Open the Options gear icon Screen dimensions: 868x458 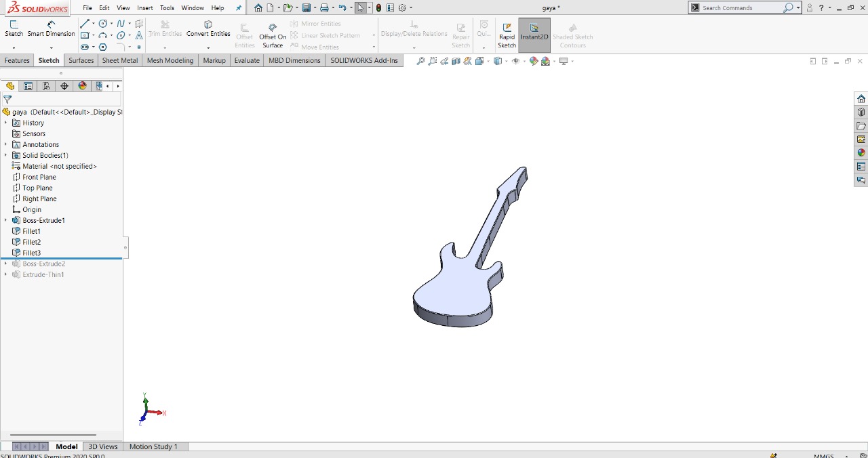(403, 8)
